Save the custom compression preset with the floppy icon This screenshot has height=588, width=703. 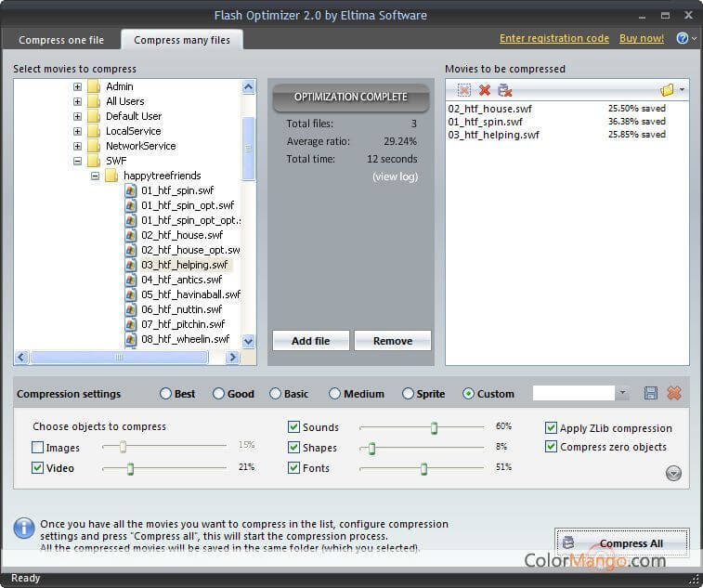(x=650, y=393)
